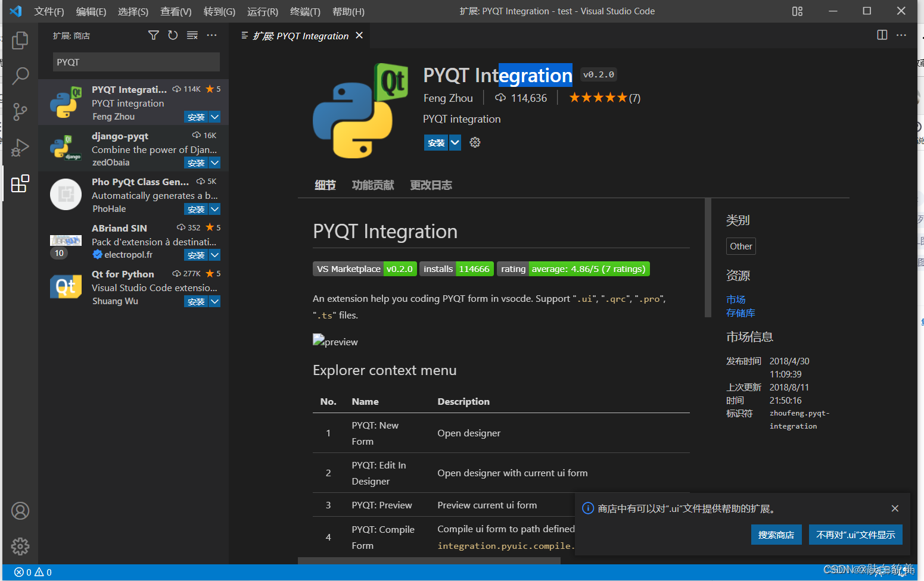Open the 选择(S) menu
924x581 pixels.
pyautogui.click(x=133, y=11)
